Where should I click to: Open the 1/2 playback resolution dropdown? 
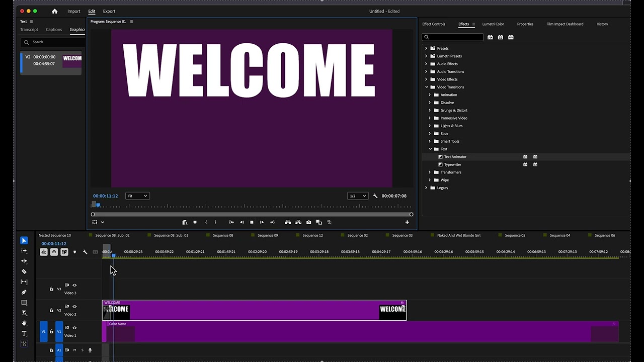pos(357,196)
